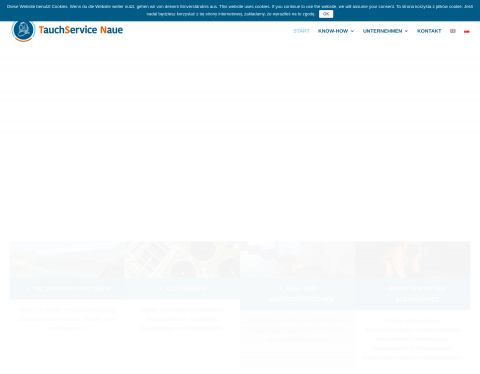Open the UNTERNEHMEN menu item

click(x=382, y=31)
